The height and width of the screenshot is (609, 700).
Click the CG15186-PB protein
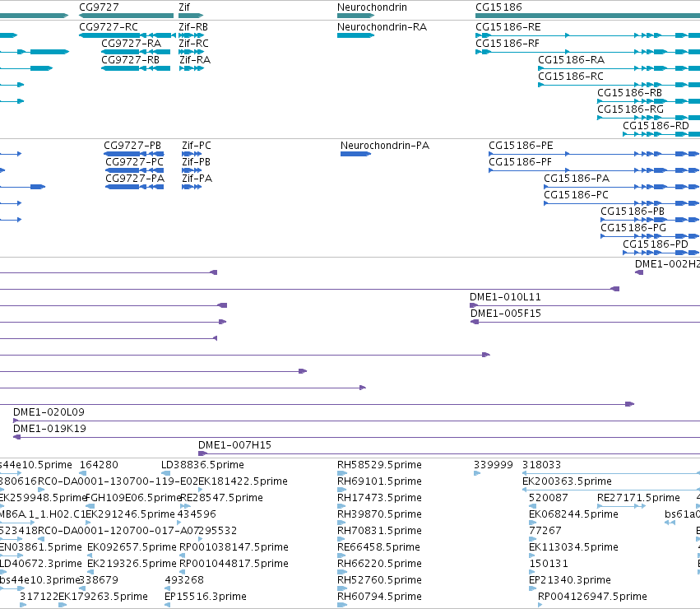coord(633,212)
